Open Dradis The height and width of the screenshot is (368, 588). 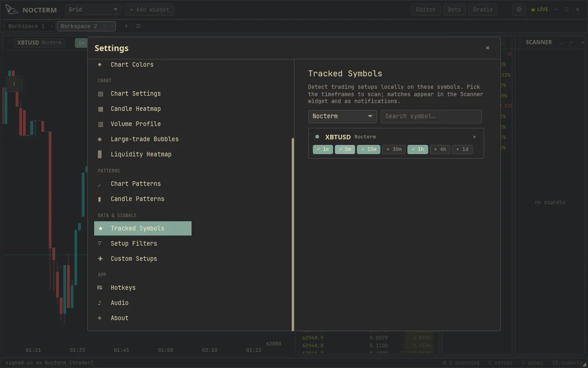(x=483, y=10)
